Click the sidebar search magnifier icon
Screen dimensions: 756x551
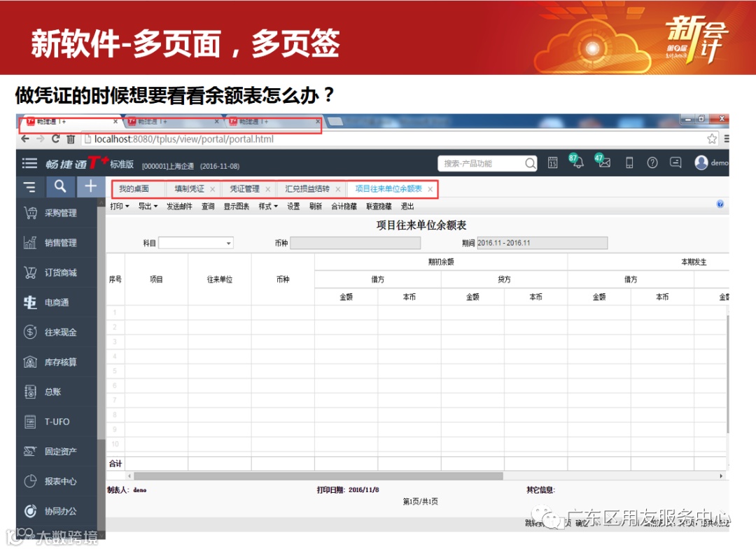(60, 186)
